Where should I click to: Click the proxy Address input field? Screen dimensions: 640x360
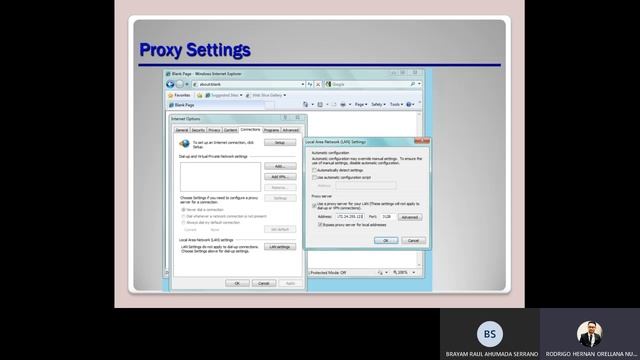pos(350,217)
